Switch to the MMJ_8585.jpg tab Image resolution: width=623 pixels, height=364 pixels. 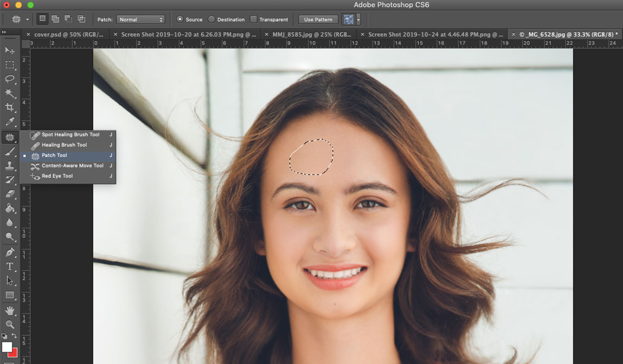tap(312, 35)
